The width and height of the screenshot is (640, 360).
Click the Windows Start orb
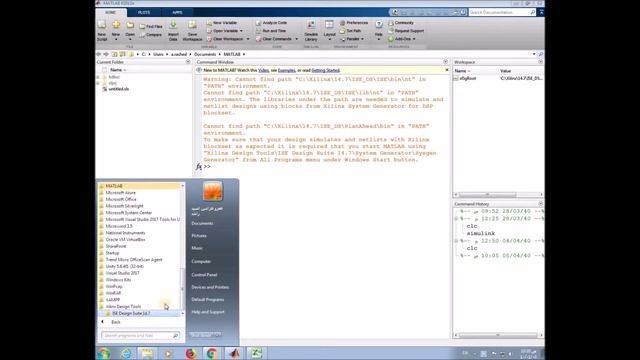pos(104,353)
